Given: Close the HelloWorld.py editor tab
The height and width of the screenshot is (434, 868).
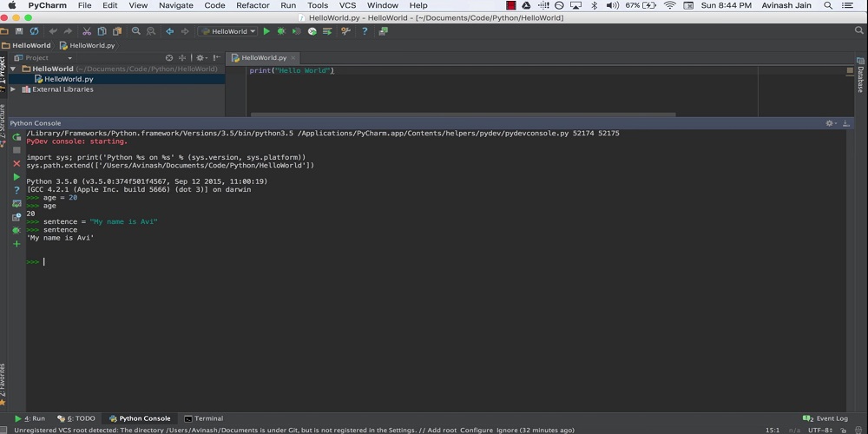Looking at the screenshot, I should click(293, 57).
